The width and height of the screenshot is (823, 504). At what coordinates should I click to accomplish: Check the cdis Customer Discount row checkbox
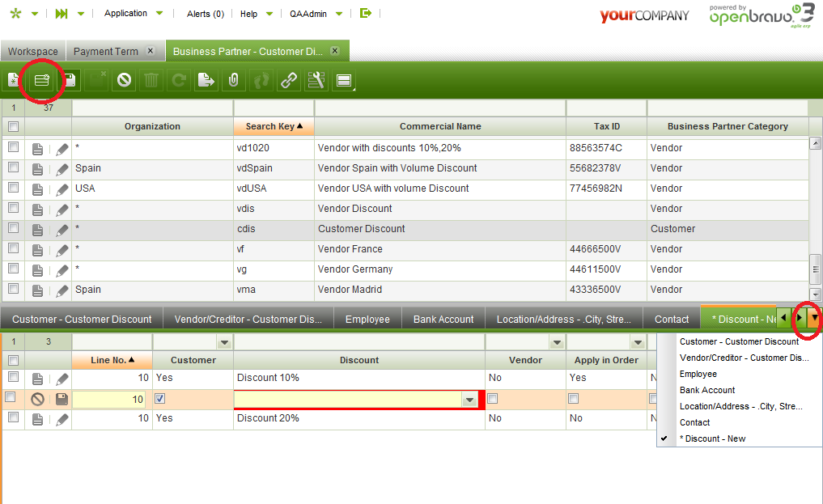[x=13, y=227]
